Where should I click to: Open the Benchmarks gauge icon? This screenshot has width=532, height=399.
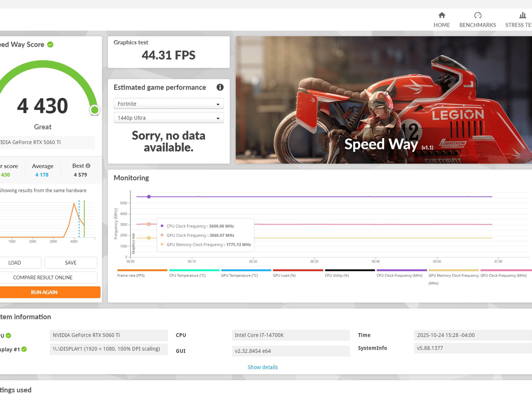477,15
